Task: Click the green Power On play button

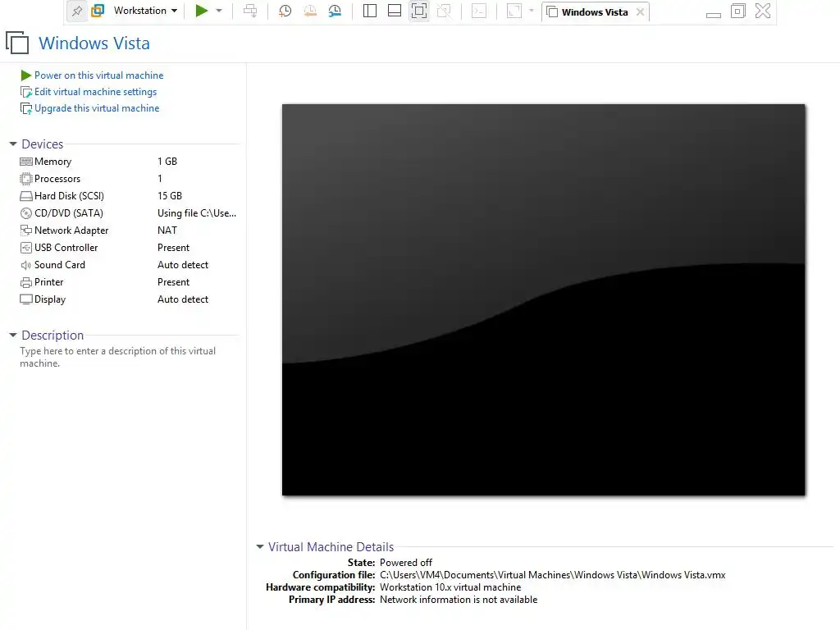Action: (202, 11)
